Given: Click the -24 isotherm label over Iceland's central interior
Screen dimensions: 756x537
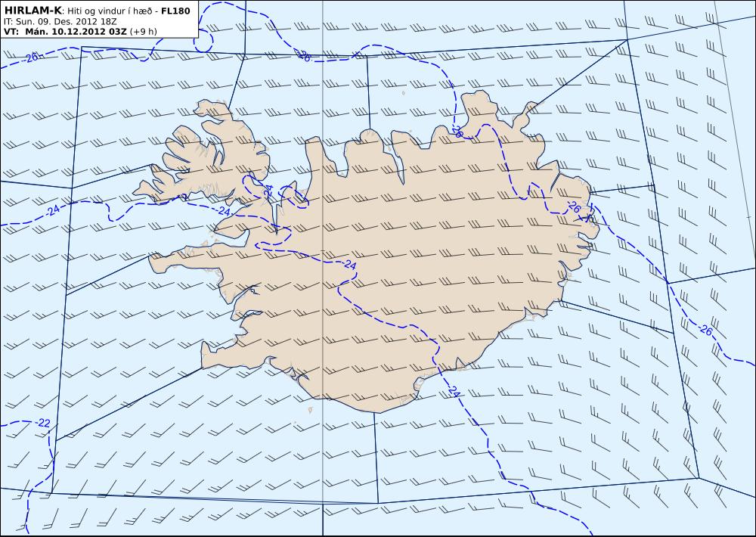Looking at the screenshot, I should 349,265.
